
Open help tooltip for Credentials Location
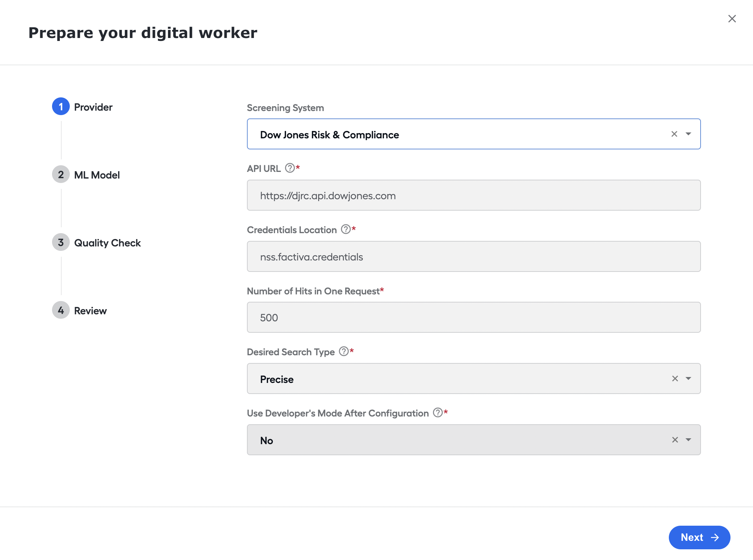(346, 229)
